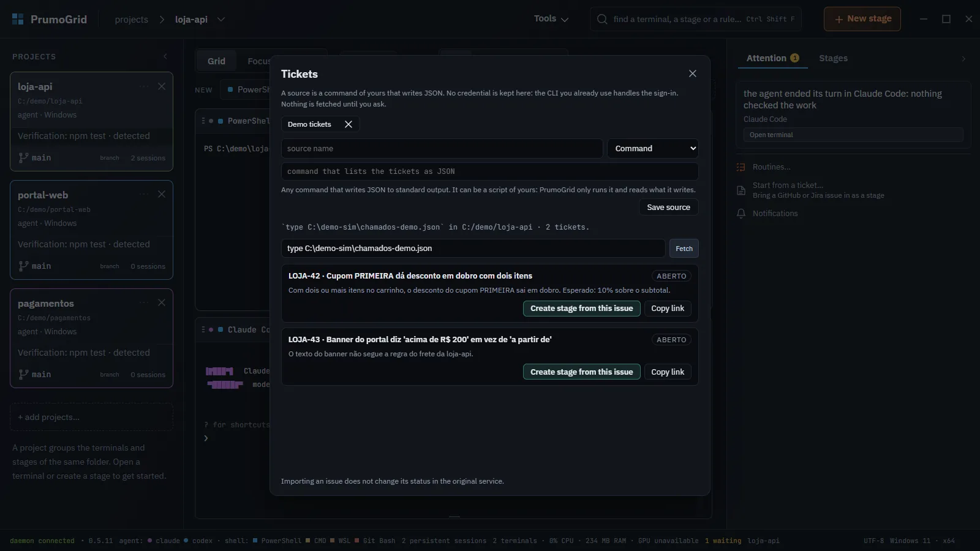The image size is (980, 551).
Task: Copy link for LOJA-43
Action: tap(668, 372)
